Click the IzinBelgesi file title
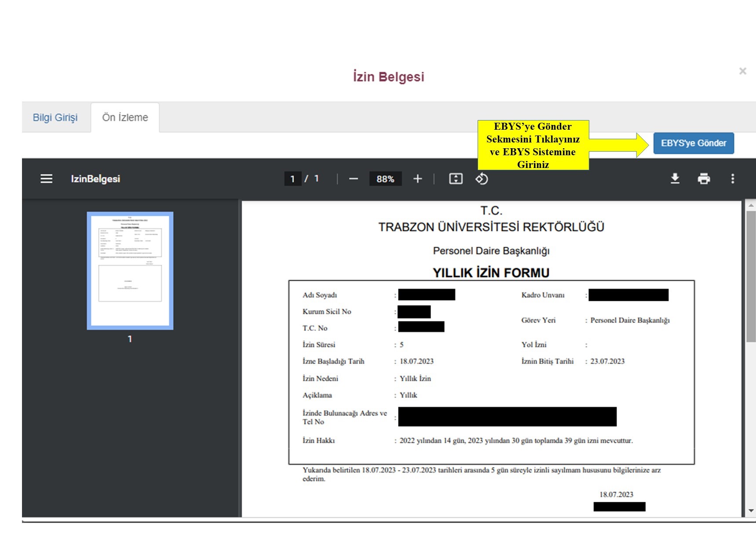Image resolution: width=756 pixels, height=559 pixels. (95, 179)
